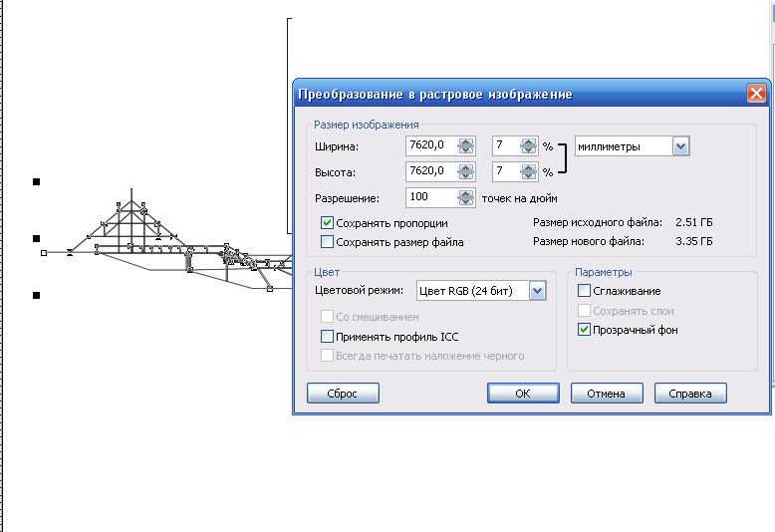Close the bitmap conversion dialog

756,93
